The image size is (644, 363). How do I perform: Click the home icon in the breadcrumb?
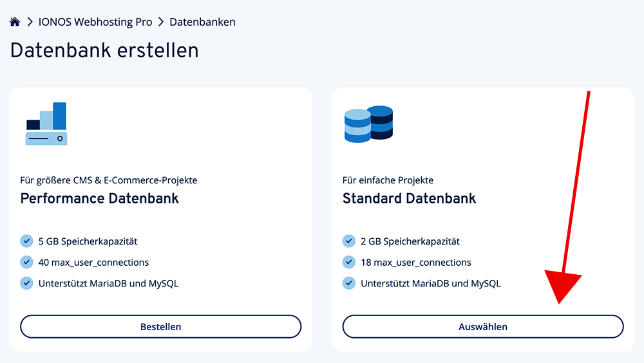click(15, 22)
